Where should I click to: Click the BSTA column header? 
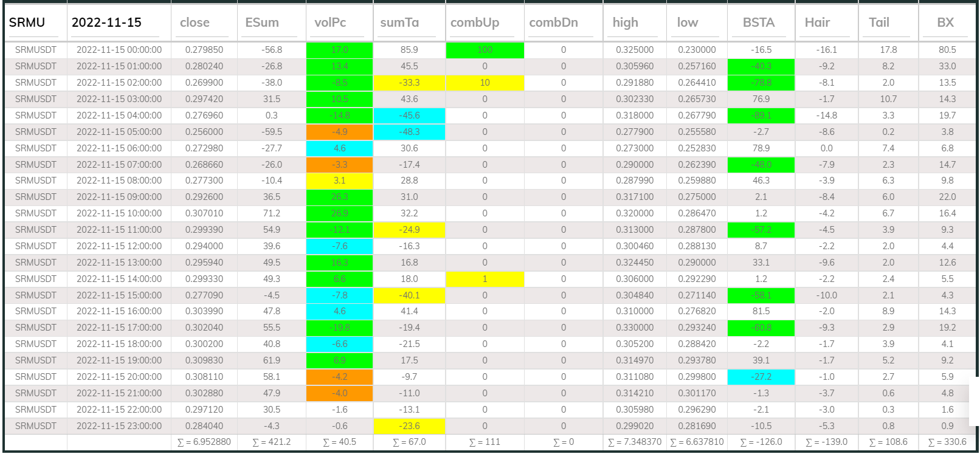[759, 22]
